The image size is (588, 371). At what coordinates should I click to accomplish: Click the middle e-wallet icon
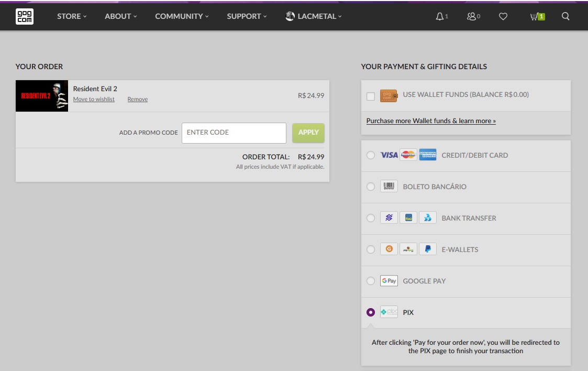pos(408,249)
